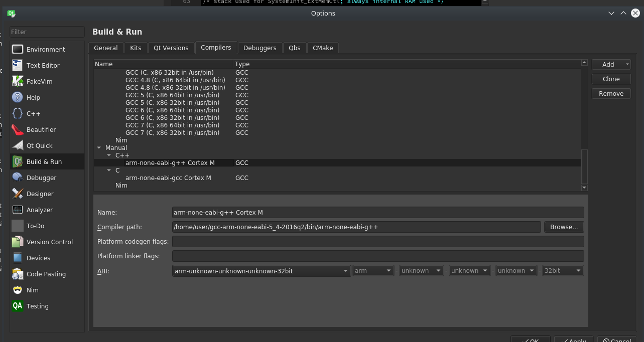
Task: Open the unknown dropdown right after arm
Action: 421,271
